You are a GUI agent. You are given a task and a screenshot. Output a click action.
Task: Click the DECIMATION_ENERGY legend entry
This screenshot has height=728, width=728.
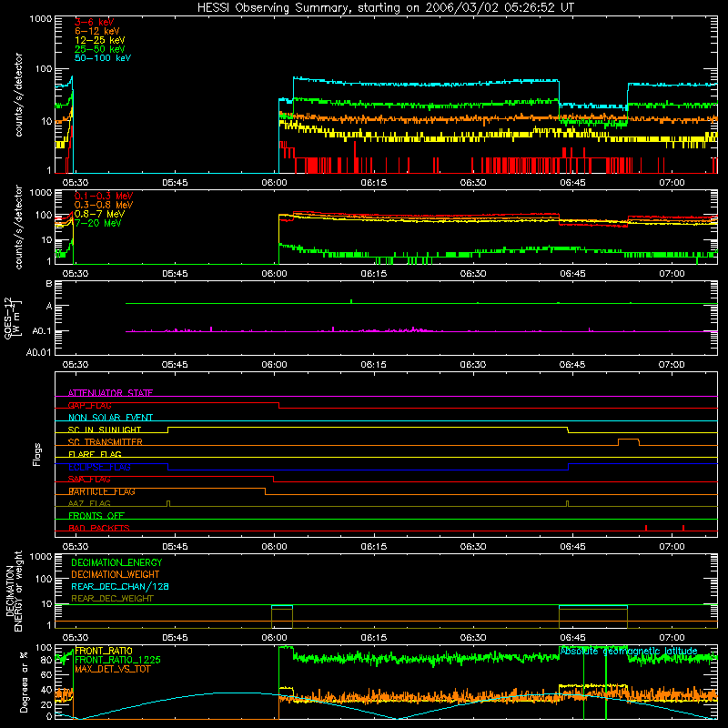[x=116, y=562]
